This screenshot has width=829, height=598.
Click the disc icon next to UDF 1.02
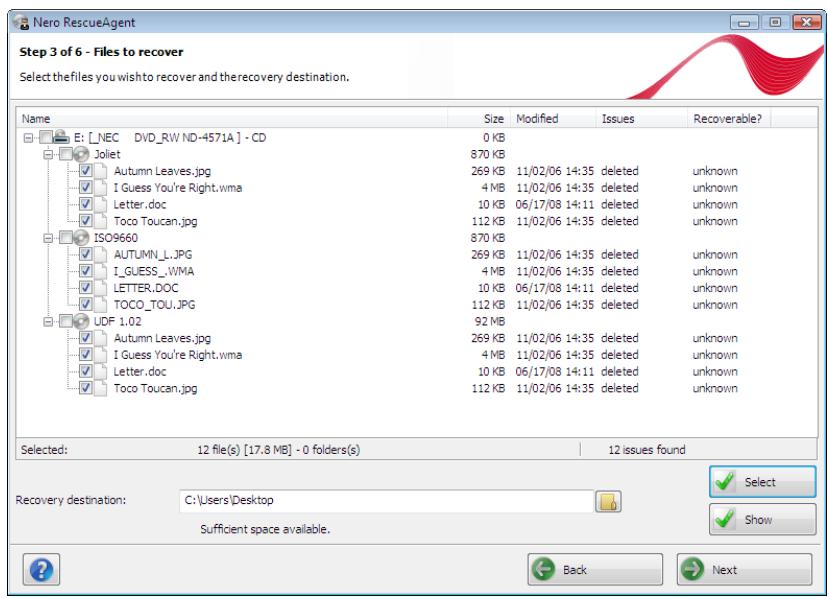pos(81,321)
